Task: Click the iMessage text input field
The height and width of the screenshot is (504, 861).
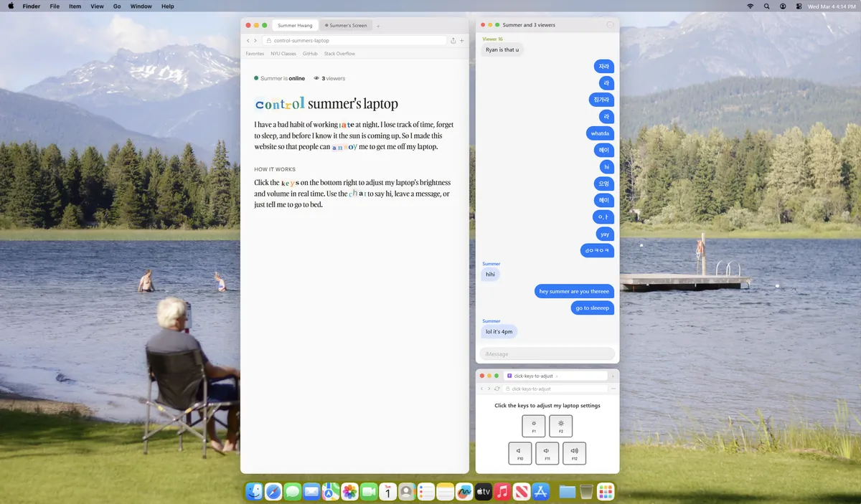Action: tap(547, 353)
